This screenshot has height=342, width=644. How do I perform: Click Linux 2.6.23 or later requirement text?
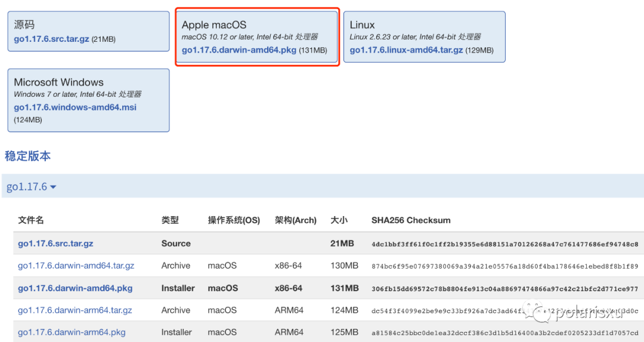click(x=415, y=37)
